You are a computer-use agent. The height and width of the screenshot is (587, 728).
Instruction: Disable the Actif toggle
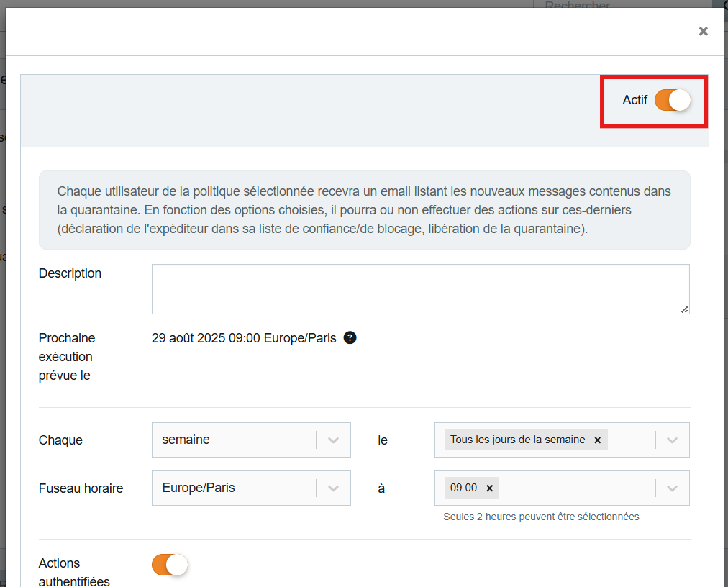[x=672, y=101]
